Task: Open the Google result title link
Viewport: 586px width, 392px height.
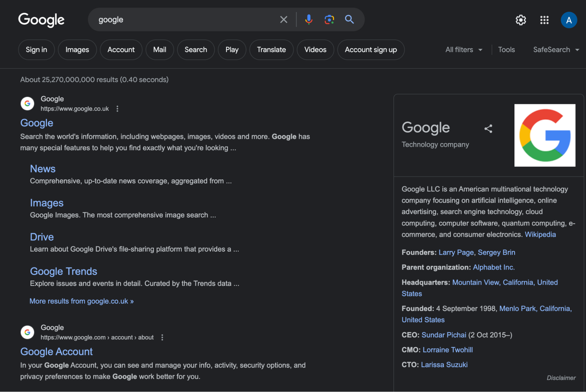Action: coord(37,123)
